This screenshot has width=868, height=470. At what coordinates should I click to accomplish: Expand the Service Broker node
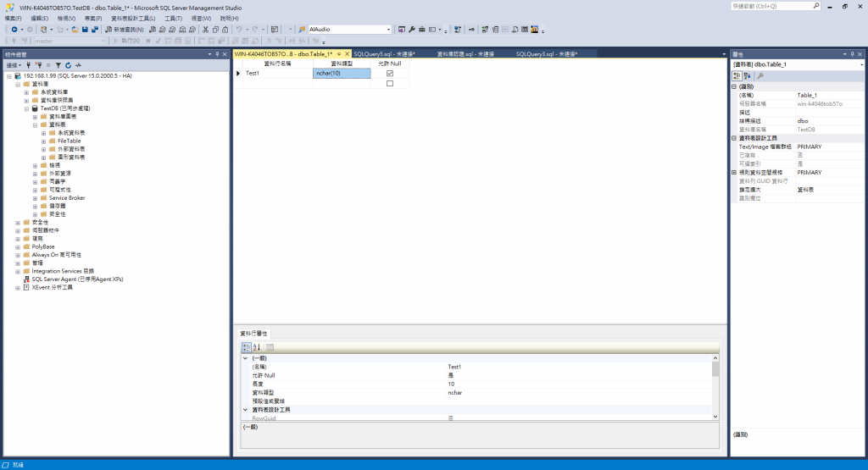(x=35, y=198)
